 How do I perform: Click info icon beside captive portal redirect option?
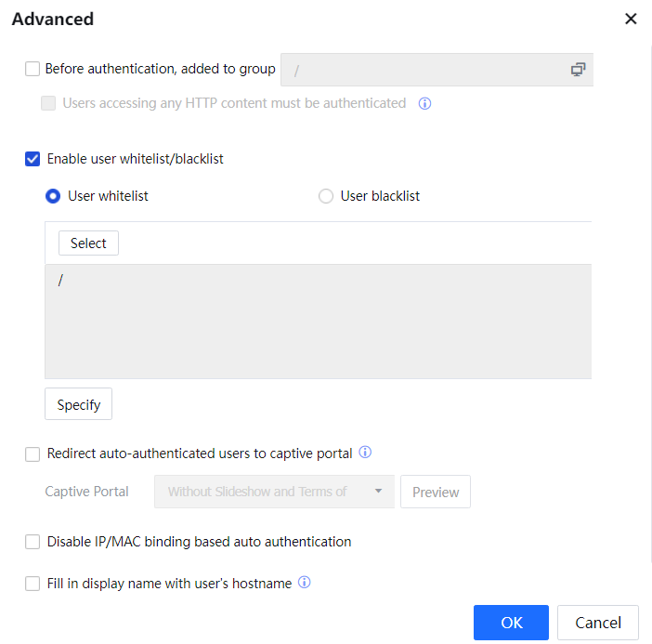(x=365, y=453)
